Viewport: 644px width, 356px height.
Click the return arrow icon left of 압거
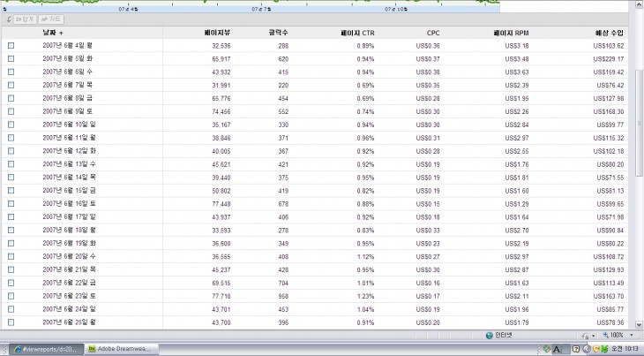(x=6, y=19)
